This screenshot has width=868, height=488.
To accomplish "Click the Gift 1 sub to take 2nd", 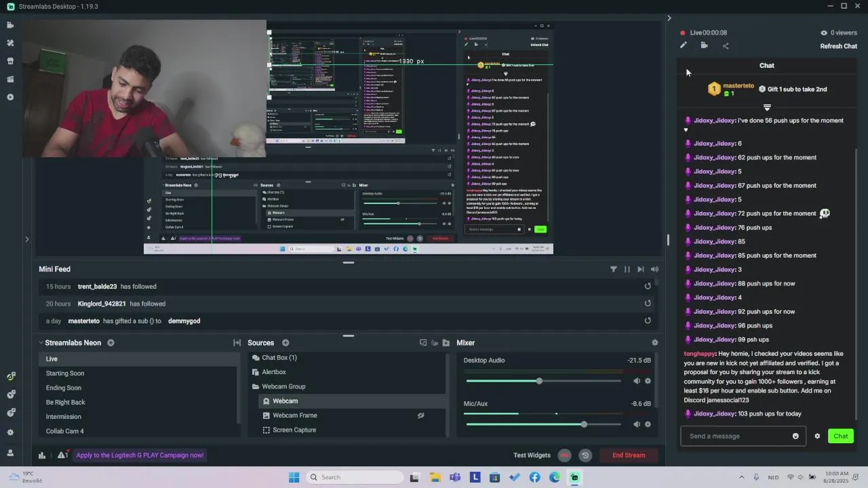I will click(792, 89).
